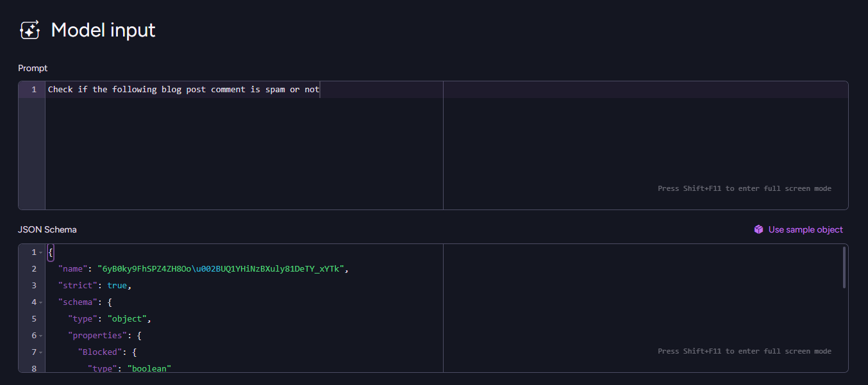The height and width of the screenshot is (385, 868).
Task: Click the JSON Schema label
Action: [47, 229]
